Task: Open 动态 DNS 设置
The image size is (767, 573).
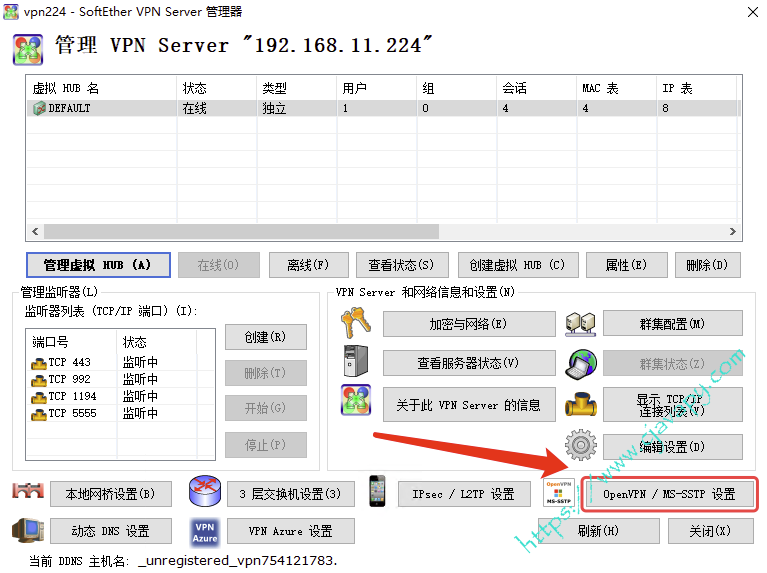Action: click(111, 531)
